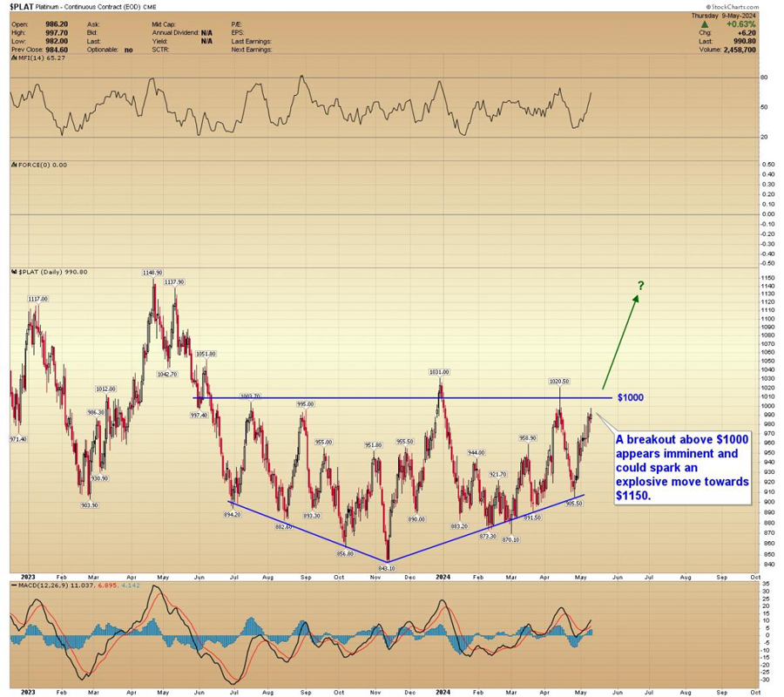784x697 pixels.
Task: Click the 1148.90 peak price label
Action: point(154,273)
